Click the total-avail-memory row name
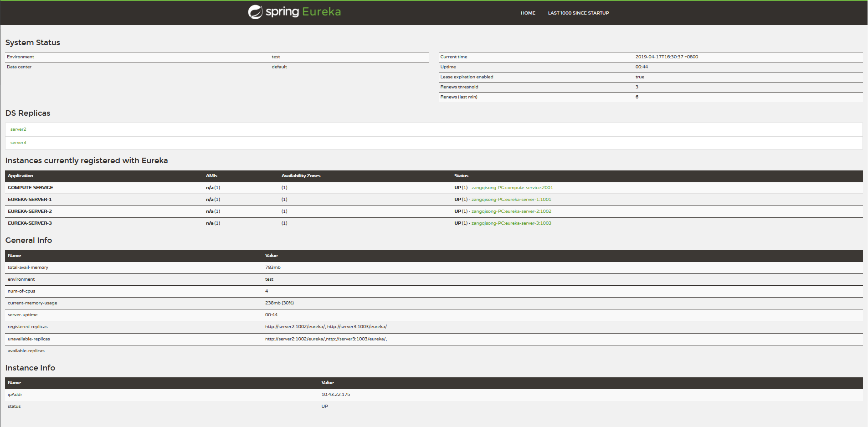 pyautogui.click(x=28, y=268)
